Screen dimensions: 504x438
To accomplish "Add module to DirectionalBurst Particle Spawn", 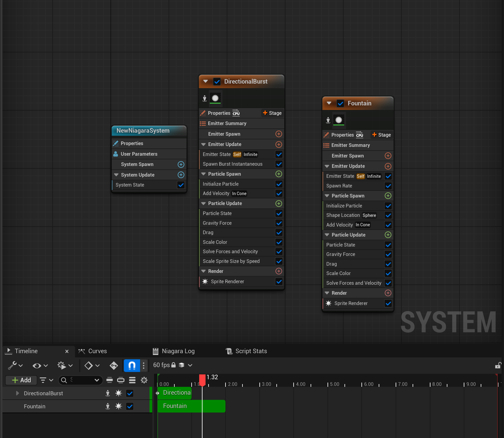I will [x=279, y=174].
